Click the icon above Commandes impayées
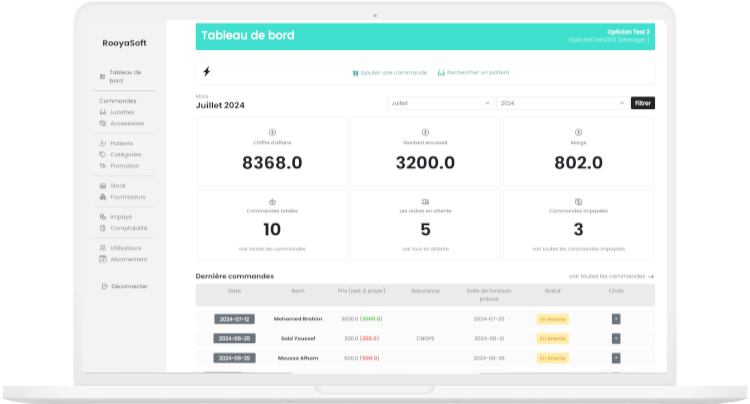This screenshot has width=750, height=404. tap(578, 201)
